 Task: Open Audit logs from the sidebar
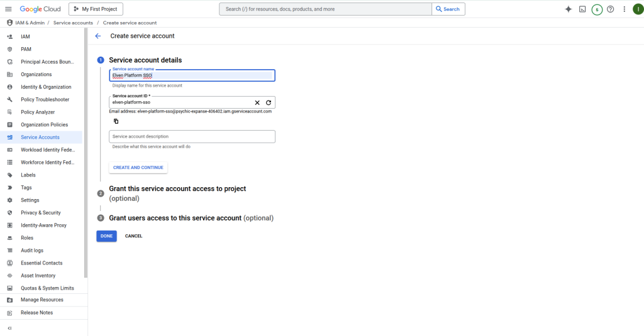coord(32,251)
